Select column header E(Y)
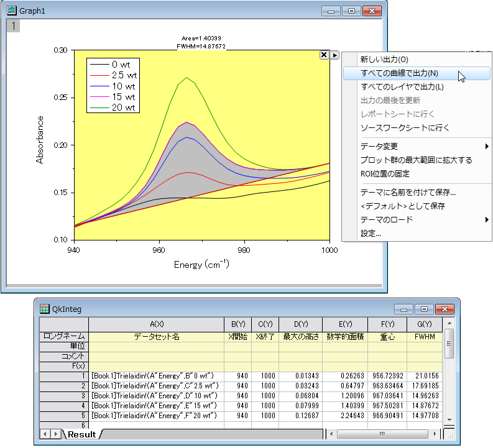The height and width of the screenshot is (448, 493). pos(345,324)
